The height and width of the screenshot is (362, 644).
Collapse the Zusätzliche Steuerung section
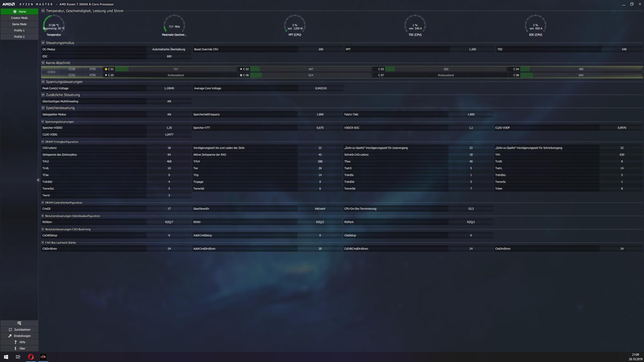tap(43, 95)
